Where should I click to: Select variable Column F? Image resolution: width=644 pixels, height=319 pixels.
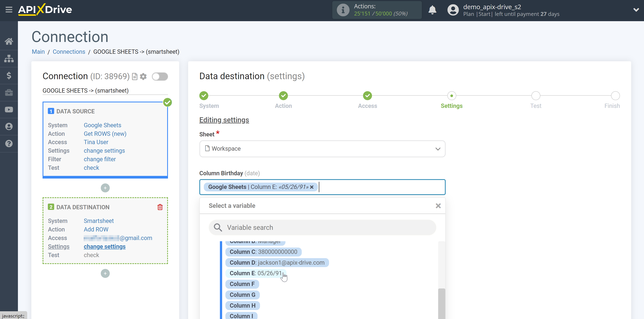click(x=242, y=284)
